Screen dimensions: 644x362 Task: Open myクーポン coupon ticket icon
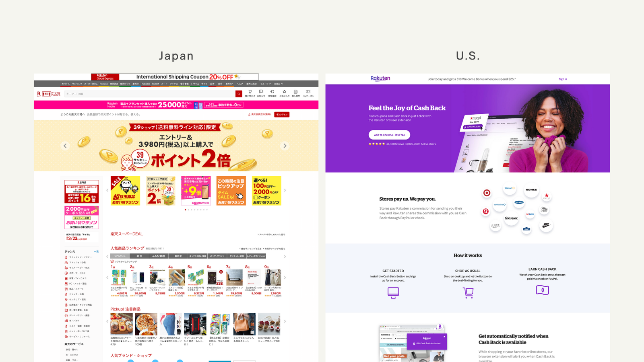click(308, 92)
